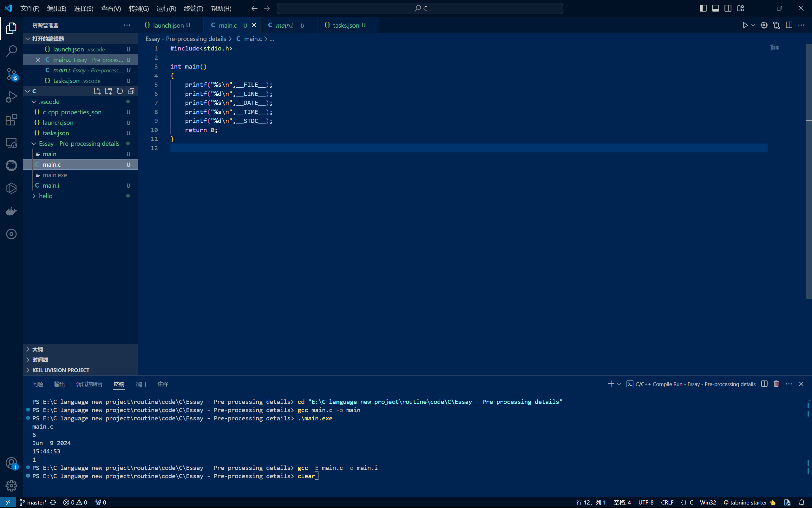
Task: Open the Accounts icon with badge
Action: (11, 463)
